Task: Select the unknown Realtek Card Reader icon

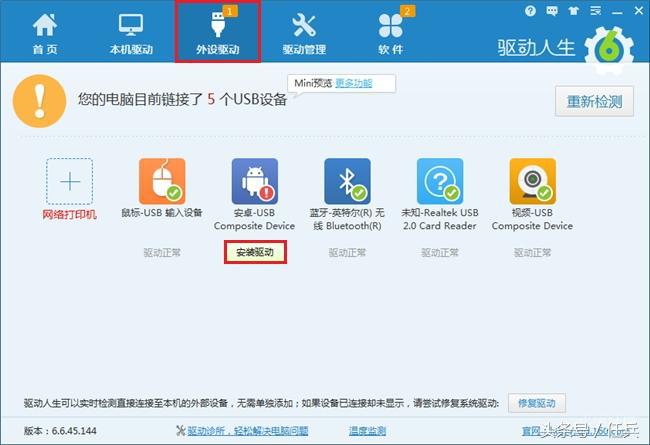Action: tap(440, 181)
